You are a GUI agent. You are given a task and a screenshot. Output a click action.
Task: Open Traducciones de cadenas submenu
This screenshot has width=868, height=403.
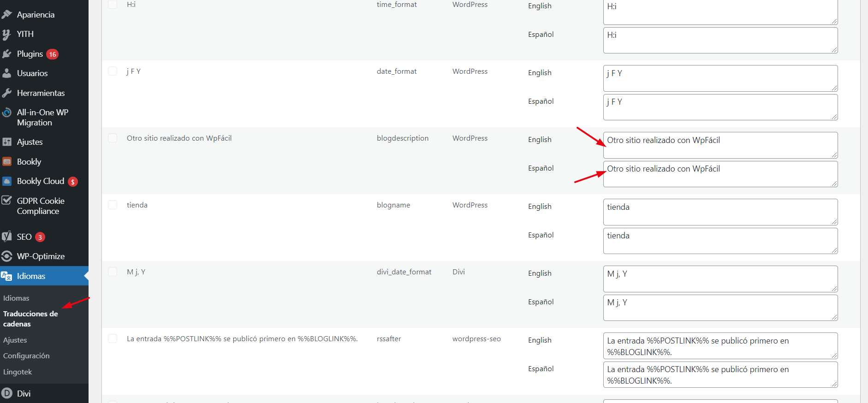(30, 319)
